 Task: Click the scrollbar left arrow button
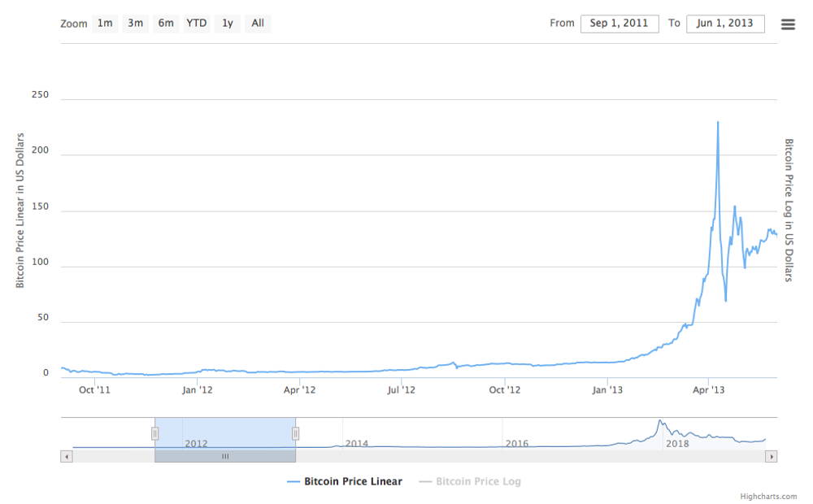[67, 457]
